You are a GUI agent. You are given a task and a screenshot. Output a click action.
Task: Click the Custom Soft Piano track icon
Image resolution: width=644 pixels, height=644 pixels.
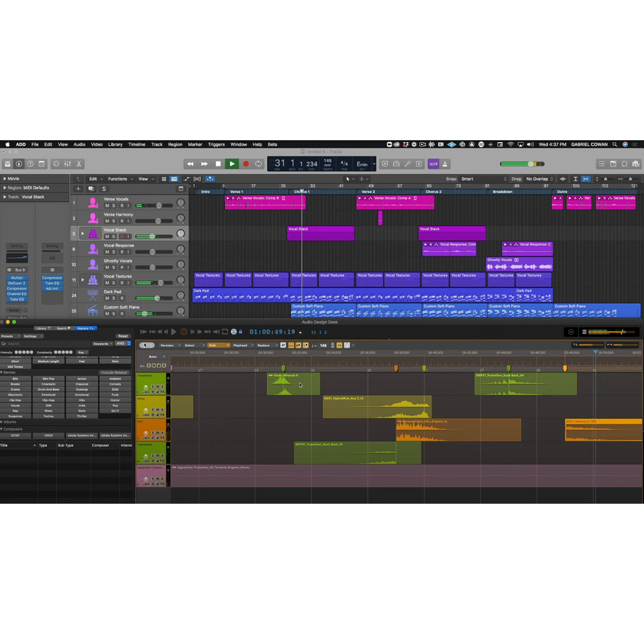point(93,310)
